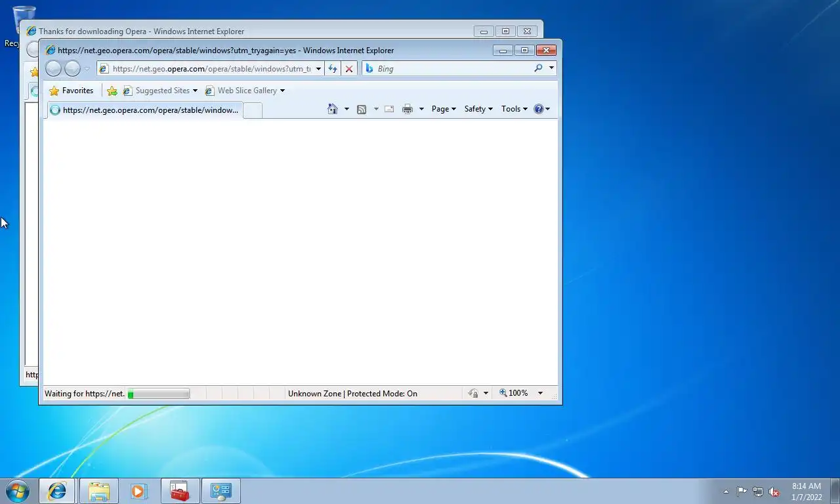Open the Help question mark menu

[541, 109]
